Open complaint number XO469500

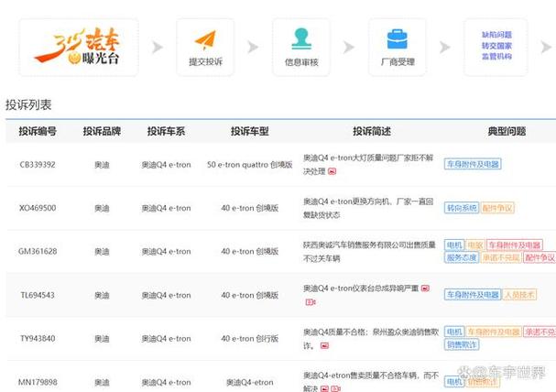pyautogui.click(x=38, y=208)
